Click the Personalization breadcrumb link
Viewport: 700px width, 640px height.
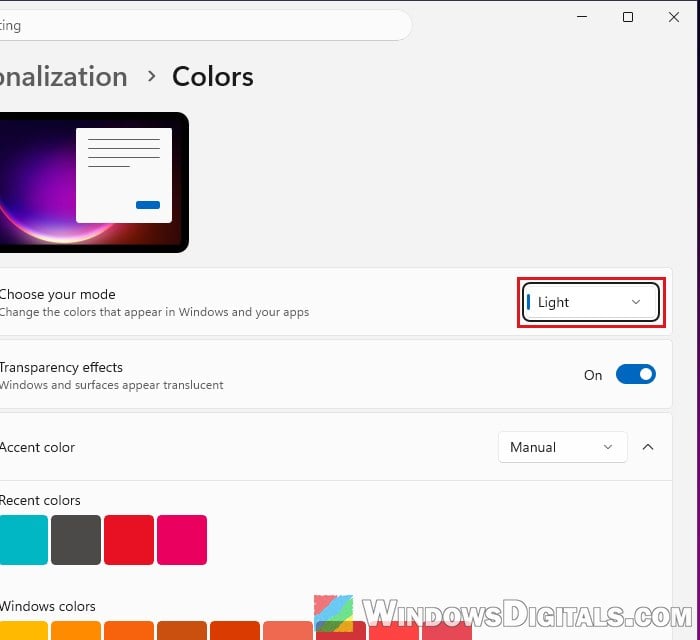coord(63,76)
